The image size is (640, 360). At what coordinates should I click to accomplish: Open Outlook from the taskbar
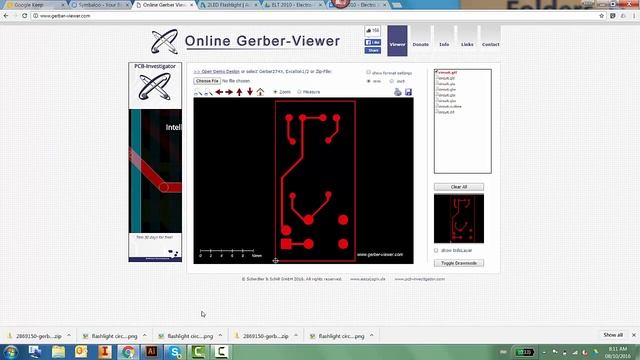pos(81,352)
